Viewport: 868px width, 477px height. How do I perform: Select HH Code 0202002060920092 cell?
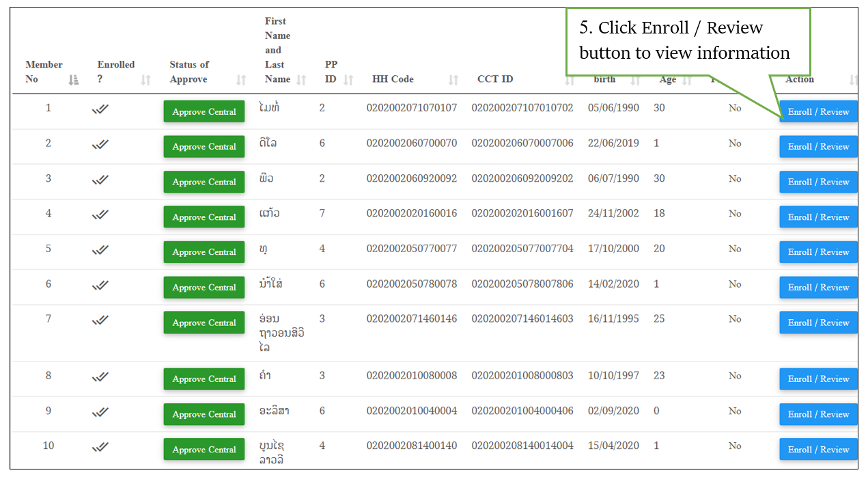coord(411,178)
